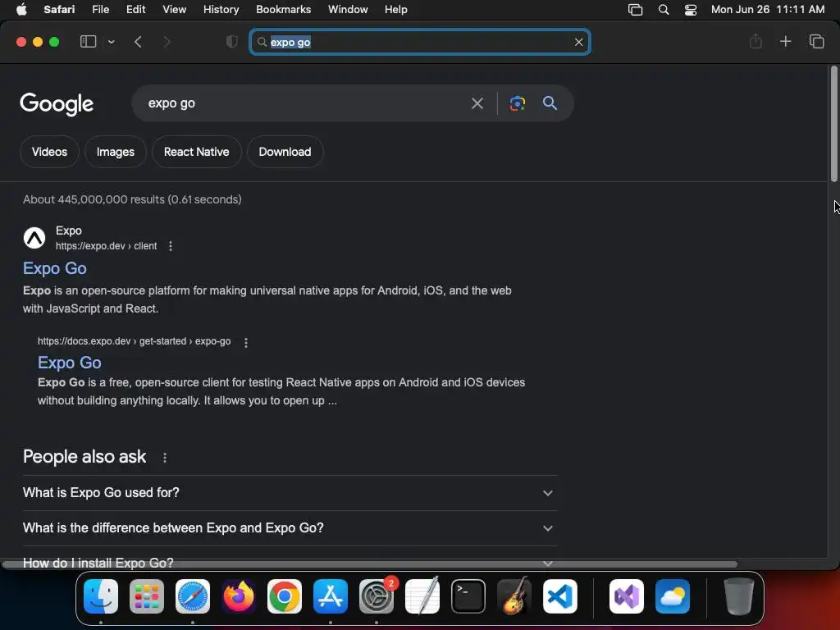This screenshot has width=840, height=630.
Task: Open Weather app from the Dock
Action: [673, 596]
